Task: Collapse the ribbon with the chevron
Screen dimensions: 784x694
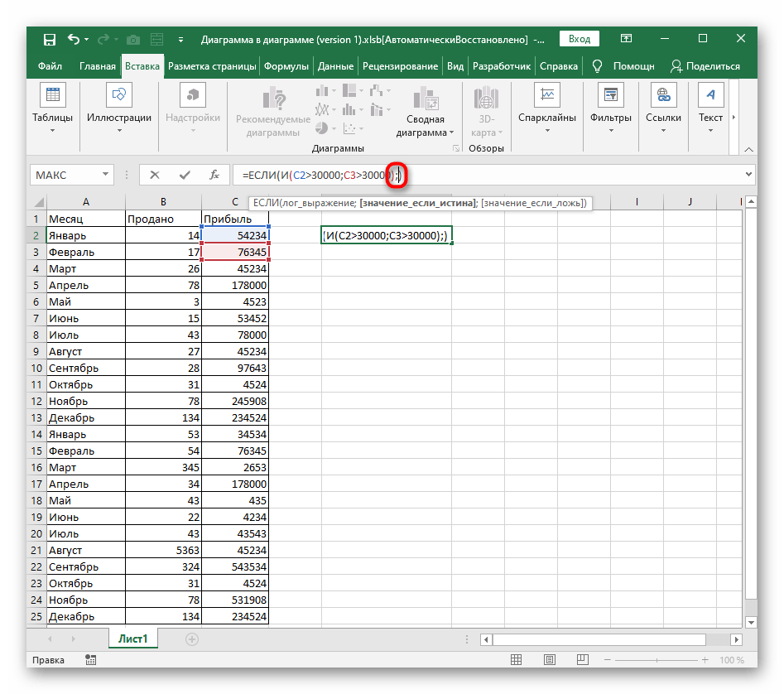Action: coord(748,150)
